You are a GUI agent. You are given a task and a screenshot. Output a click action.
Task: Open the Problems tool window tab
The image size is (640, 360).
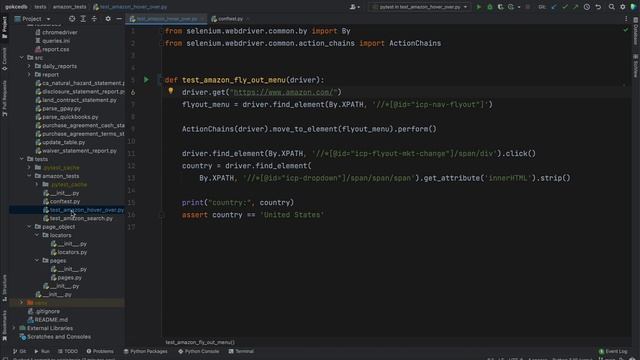100,351
